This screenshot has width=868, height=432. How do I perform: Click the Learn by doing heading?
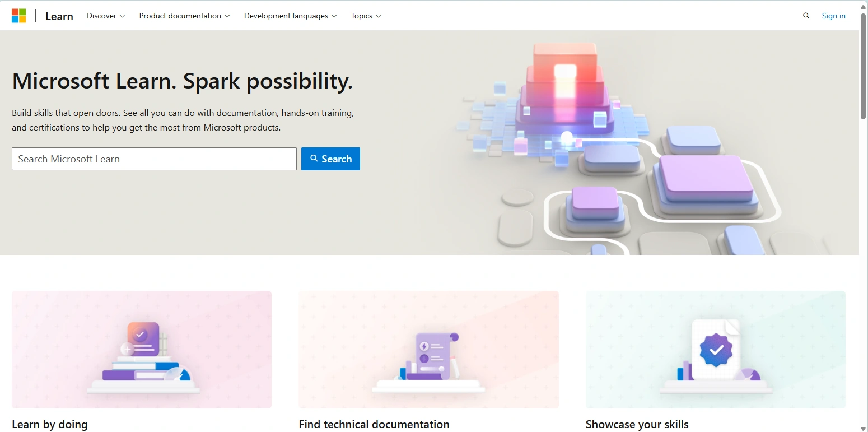point(50,424)
